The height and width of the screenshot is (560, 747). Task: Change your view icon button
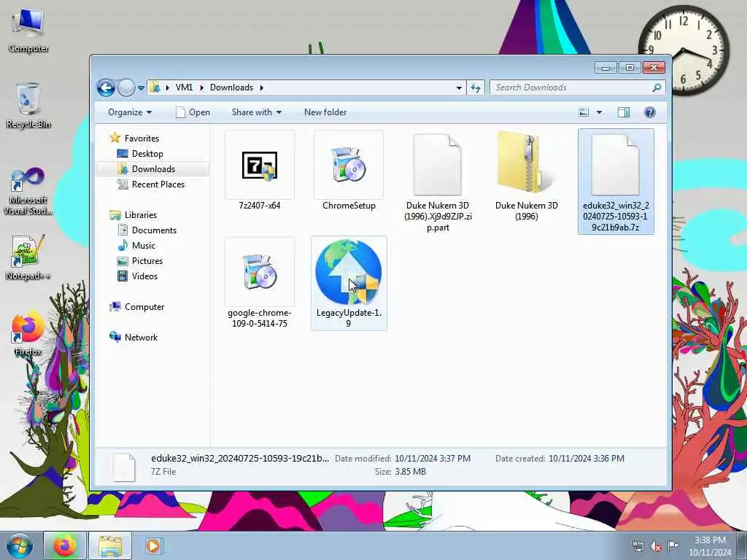[x=584, y=112]
